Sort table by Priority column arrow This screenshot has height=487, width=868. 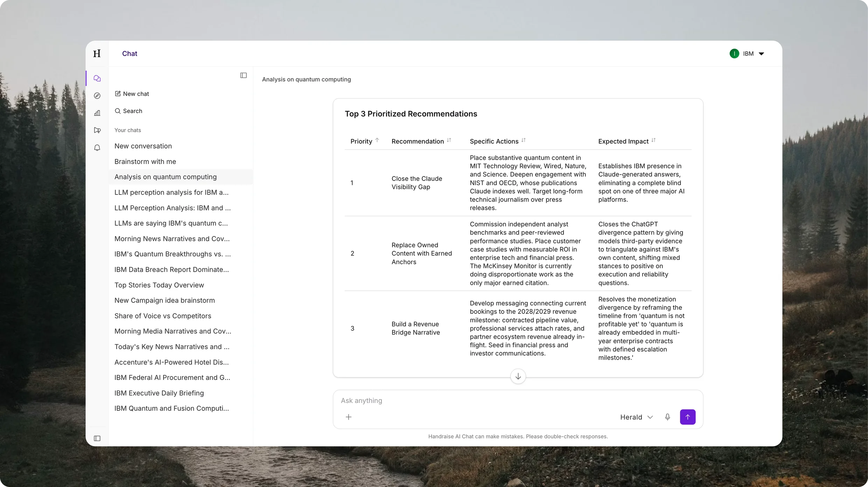click(x=377, y=140)
